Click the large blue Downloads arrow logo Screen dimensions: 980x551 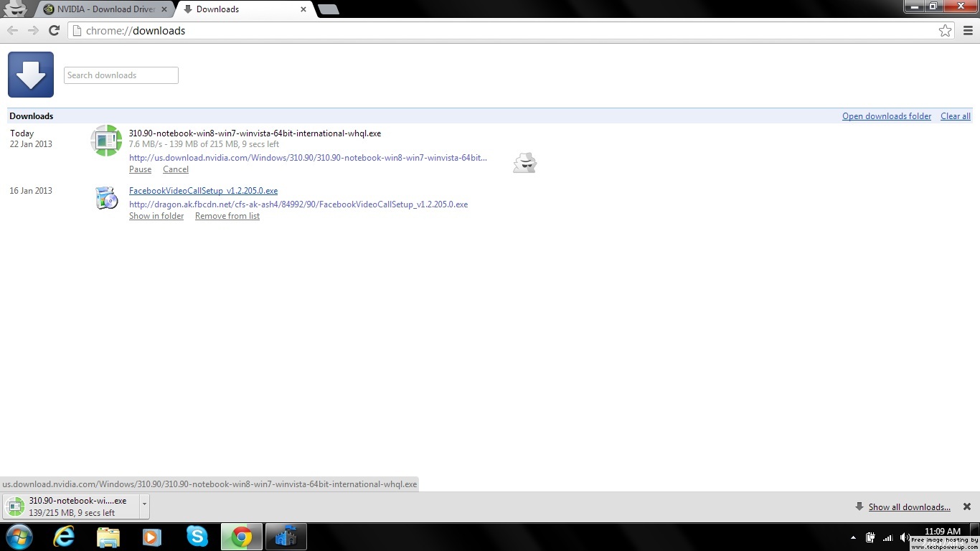point(31,75)
